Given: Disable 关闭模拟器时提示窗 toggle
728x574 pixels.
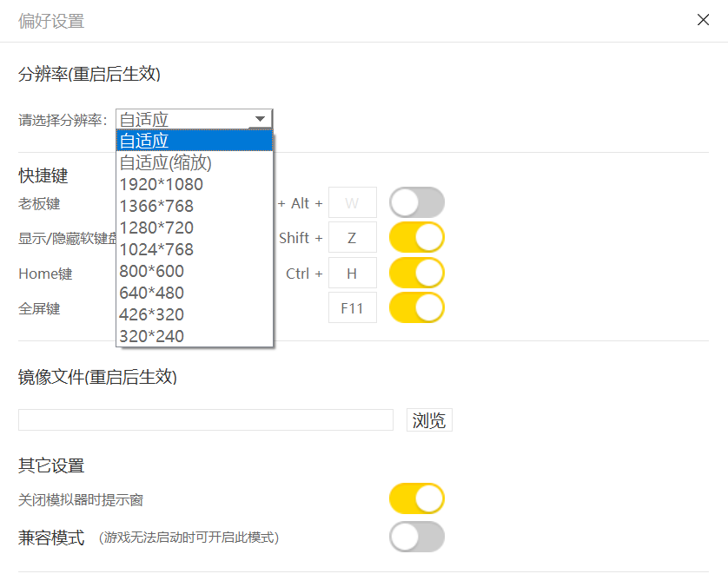Looking at the screenshot, I should [416, 498].
